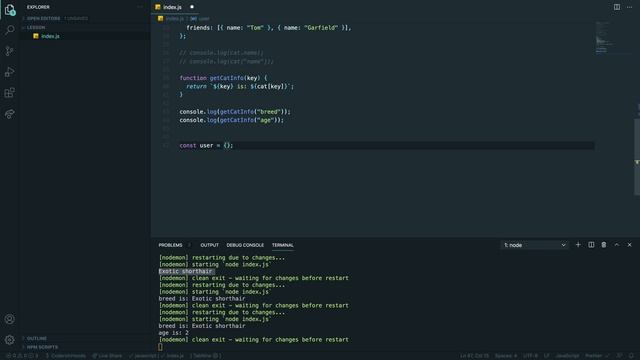Open the Search view icon
640x360 pixels.
coord(10,30)
